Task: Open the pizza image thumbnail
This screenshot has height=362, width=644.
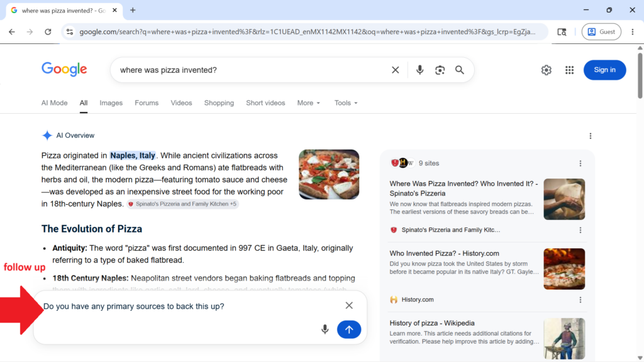Action: point(329,175)
